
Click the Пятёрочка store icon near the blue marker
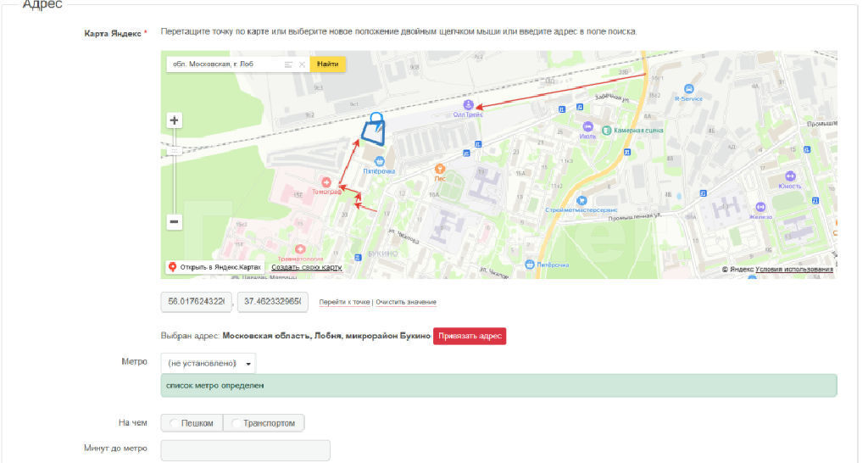tap(380, 160)
